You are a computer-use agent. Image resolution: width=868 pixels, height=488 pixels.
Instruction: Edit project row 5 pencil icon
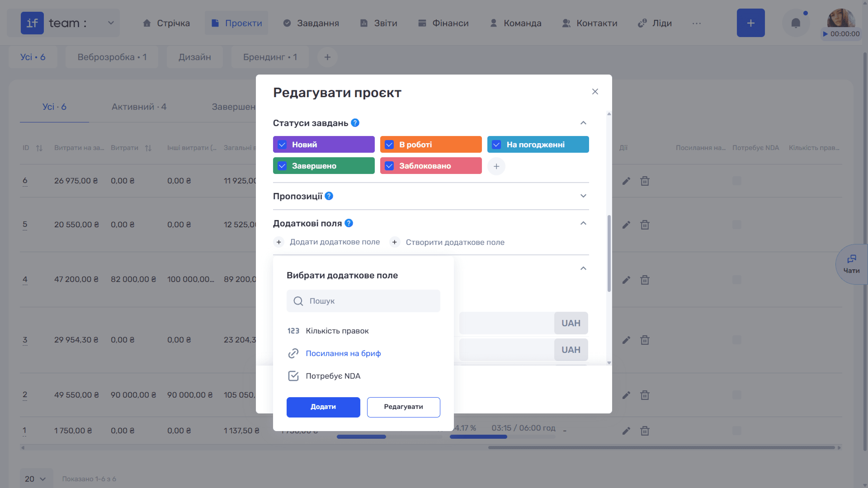coord(626,225)
